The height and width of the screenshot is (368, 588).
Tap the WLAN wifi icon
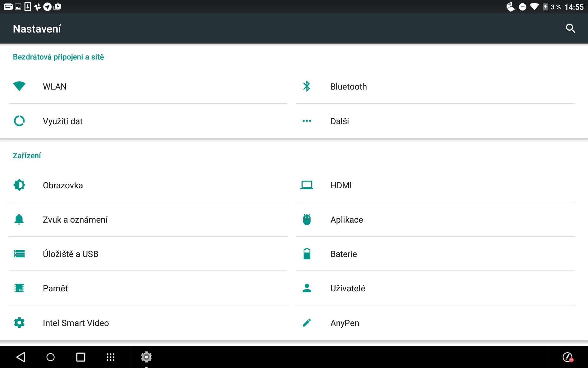pyautogui.click(x=19, y=86)
